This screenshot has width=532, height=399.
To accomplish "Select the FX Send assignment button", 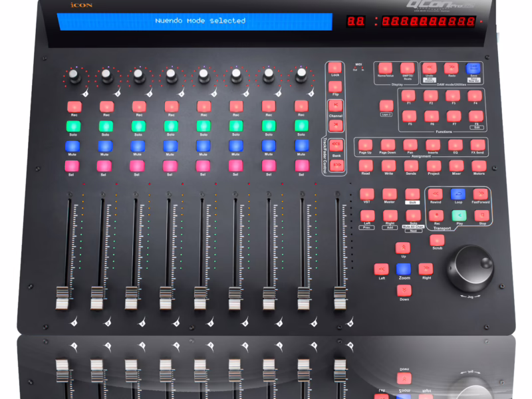I will (x=477, y=145).
